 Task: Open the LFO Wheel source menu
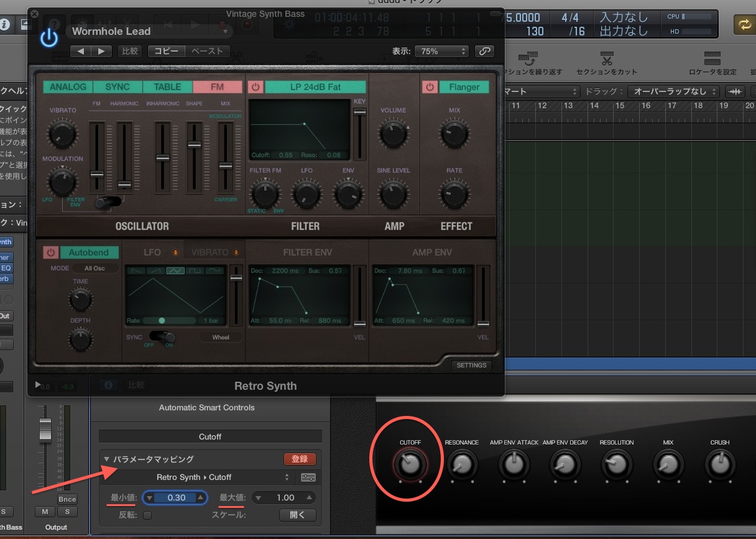pyautogui.click(x=221, y=338)
